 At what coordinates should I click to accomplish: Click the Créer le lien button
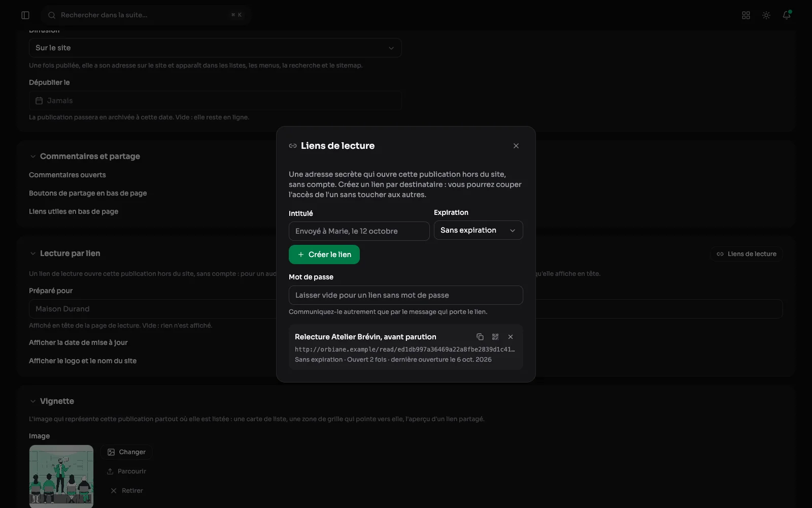[324, 255]
